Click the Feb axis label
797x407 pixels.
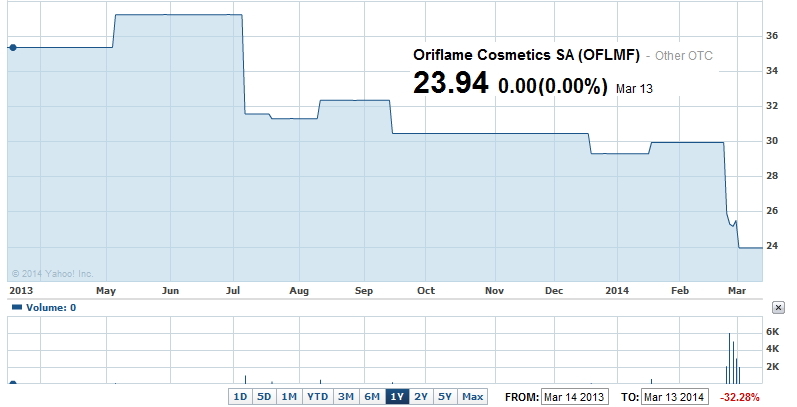(x=680, y=291)
